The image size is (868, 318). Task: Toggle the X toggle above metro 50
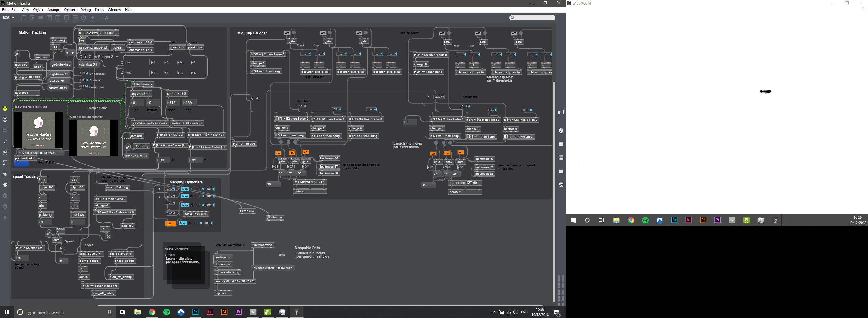17,54
